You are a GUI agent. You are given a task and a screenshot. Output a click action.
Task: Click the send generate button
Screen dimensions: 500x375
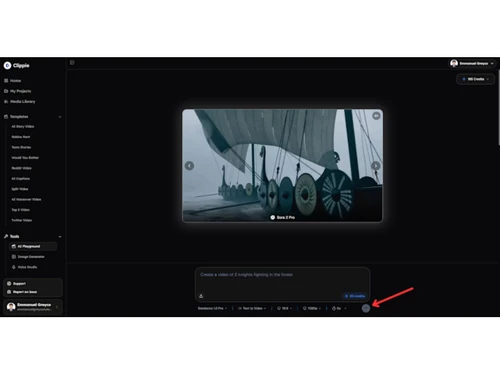coord(366,308)
